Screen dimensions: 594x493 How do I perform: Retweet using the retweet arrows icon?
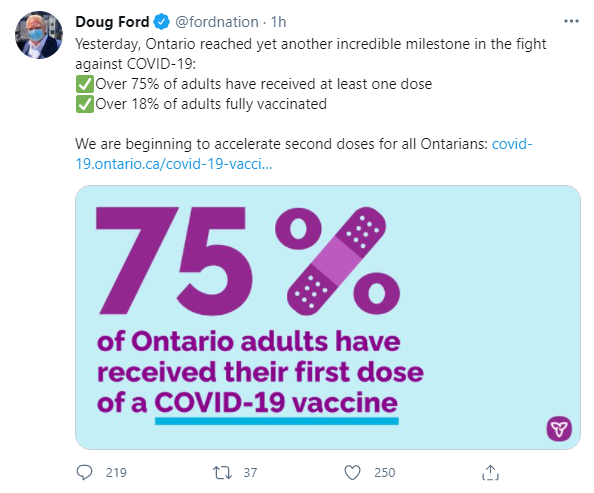click(x=222, y=473)
